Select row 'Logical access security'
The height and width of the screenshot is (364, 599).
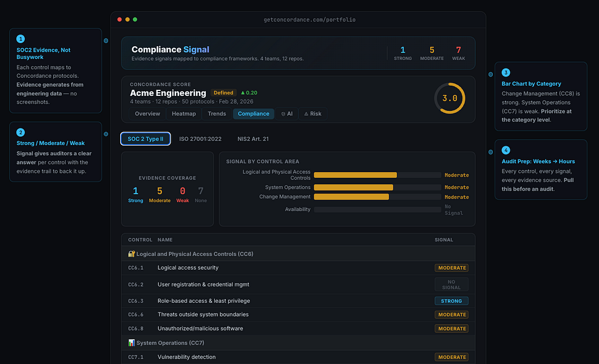299,268
